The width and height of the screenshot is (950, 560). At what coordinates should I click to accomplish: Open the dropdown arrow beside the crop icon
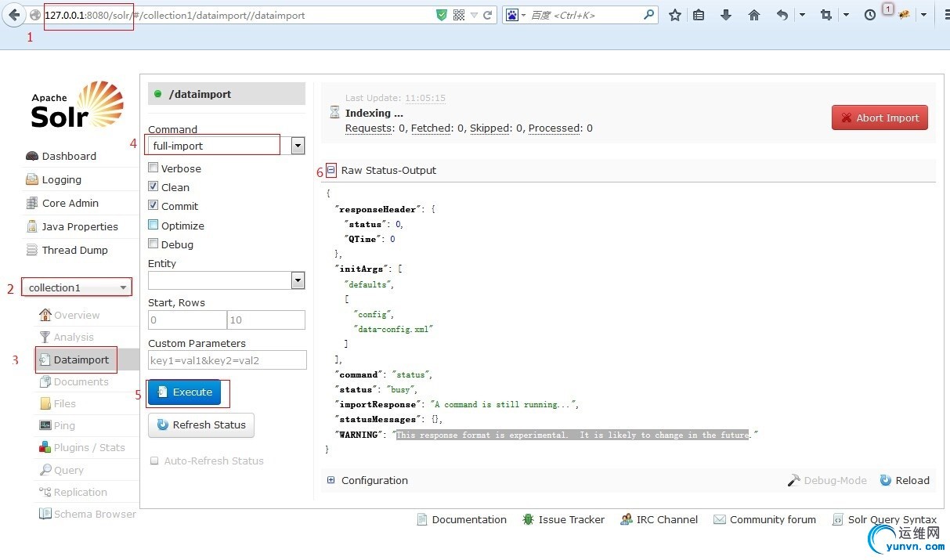click(846, 15)
